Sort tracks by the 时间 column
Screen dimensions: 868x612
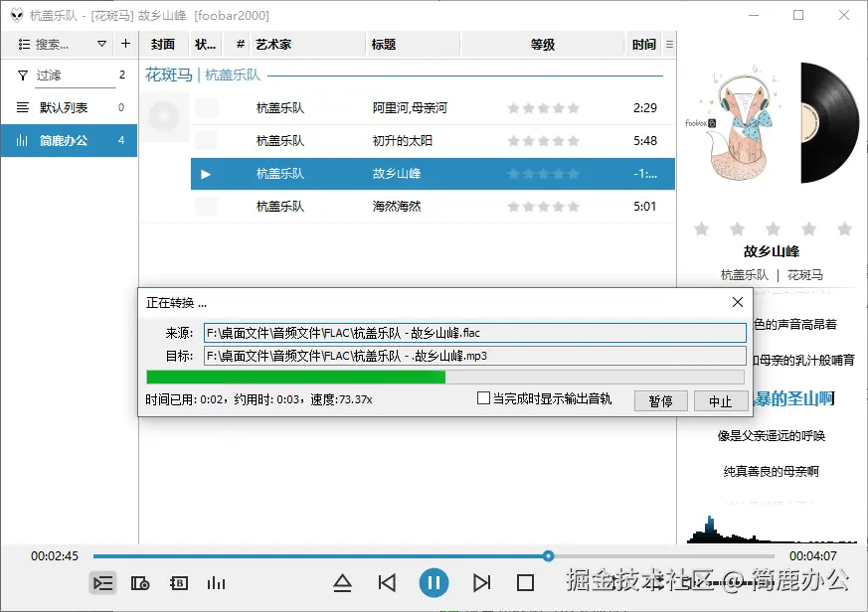(x=644, y=44)
